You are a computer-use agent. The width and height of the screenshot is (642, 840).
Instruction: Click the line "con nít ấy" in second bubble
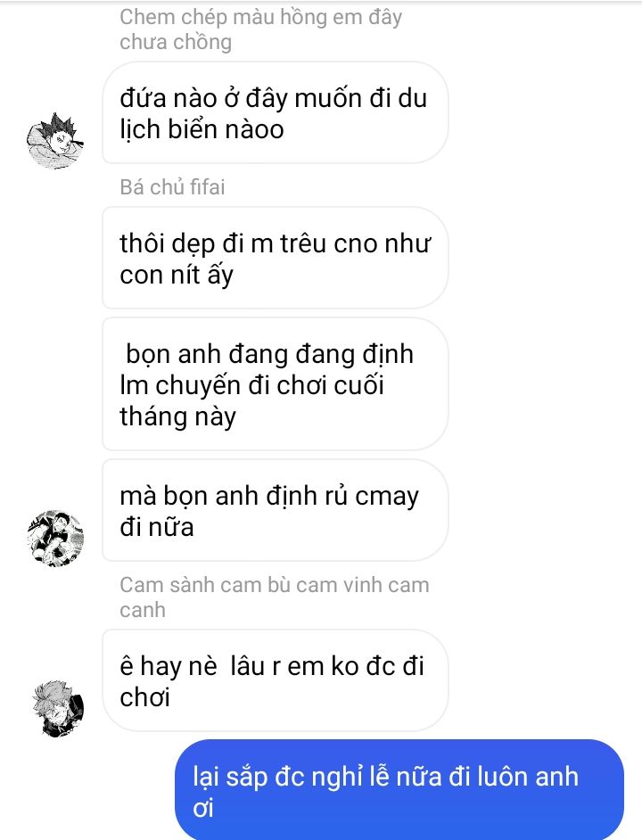177,276
